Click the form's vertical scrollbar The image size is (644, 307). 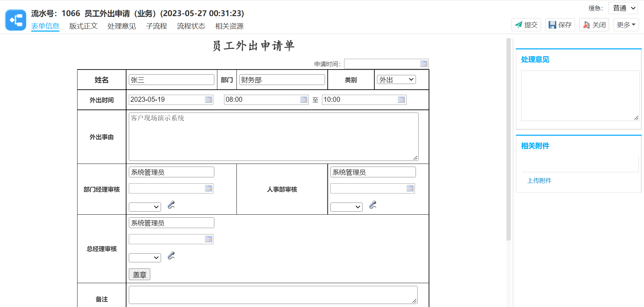(x=508, y=139)
